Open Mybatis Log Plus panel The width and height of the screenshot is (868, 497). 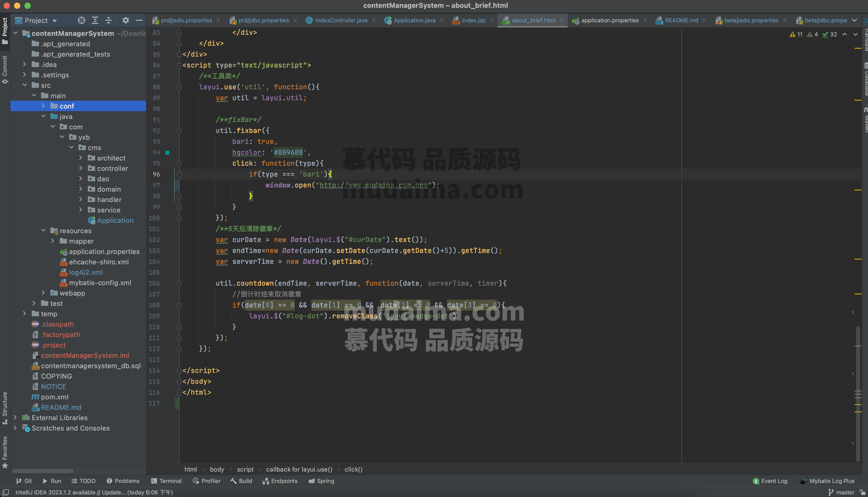[827, 481]
